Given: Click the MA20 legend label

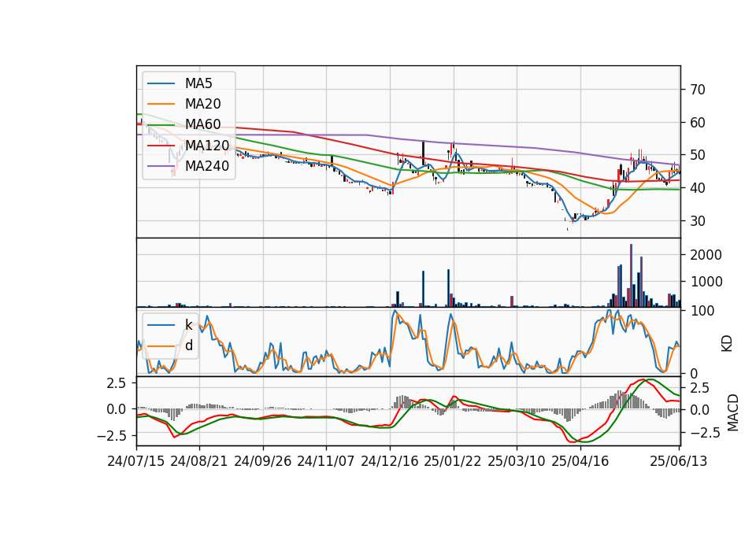Looking at the screenshot, I should pyautogui.click(x=202, y=104).
